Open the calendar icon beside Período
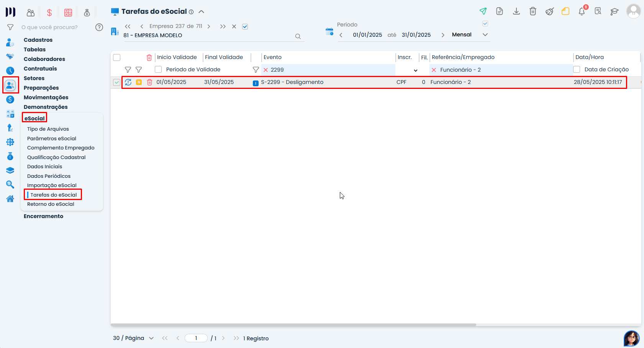 click(329, 31)
